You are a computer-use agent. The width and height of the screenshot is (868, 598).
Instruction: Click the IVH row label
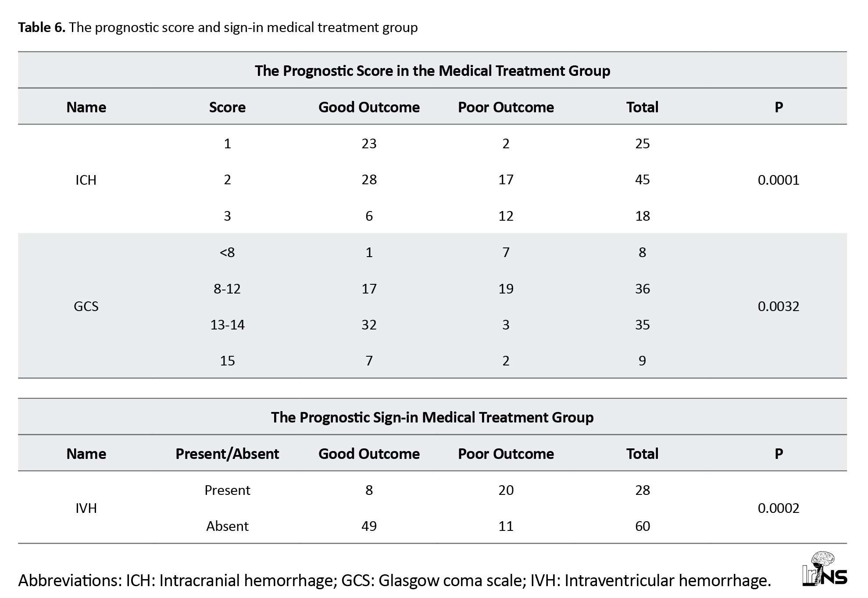(x=86, y=508)
